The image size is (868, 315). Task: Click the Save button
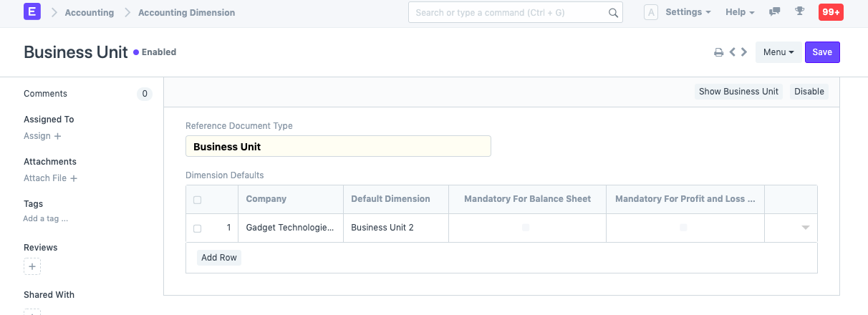click(821, 52)
